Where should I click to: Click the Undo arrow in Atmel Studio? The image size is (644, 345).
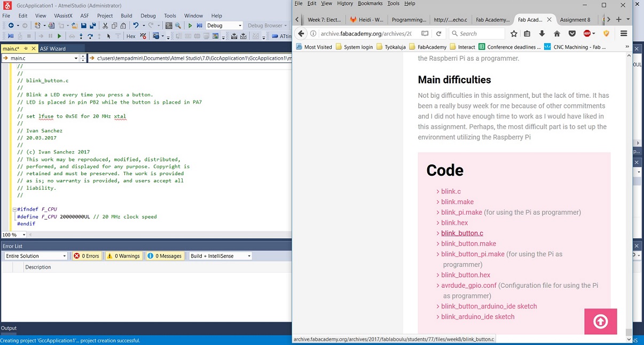[136, 26]
